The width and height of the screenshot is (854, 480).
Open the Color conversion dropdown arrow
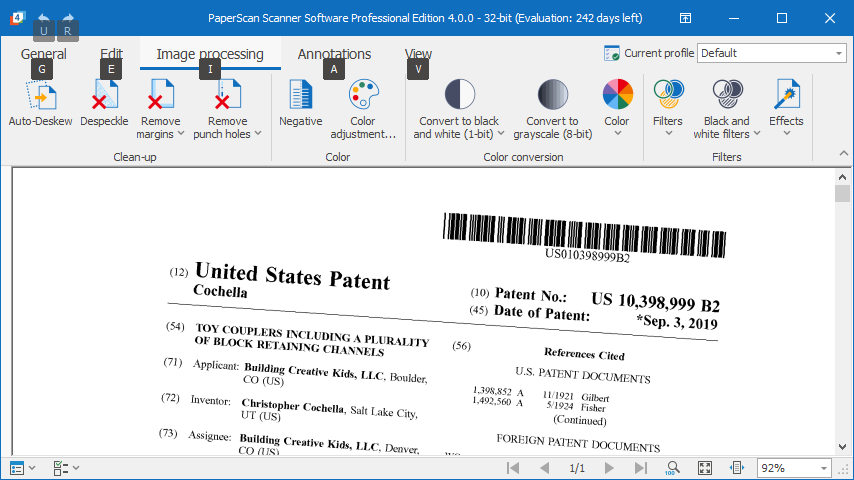618,133
